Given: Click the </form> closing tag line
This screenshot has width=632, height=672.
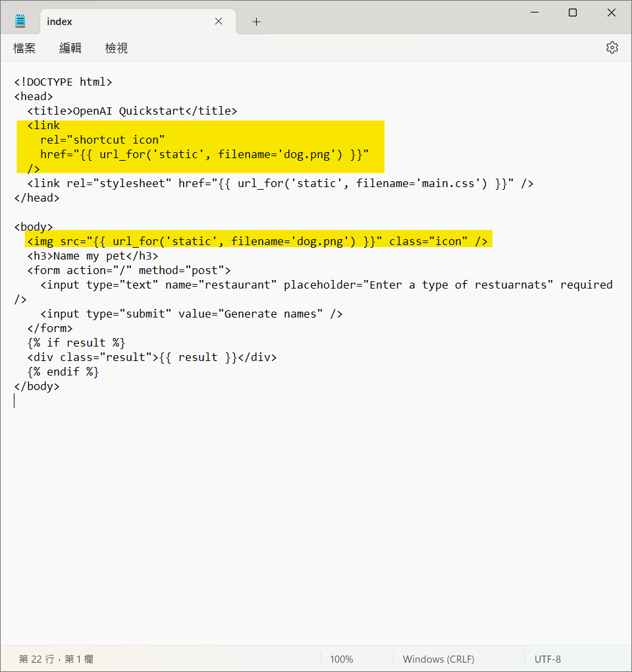Looking at the screenshot, I should coord(49,329).
